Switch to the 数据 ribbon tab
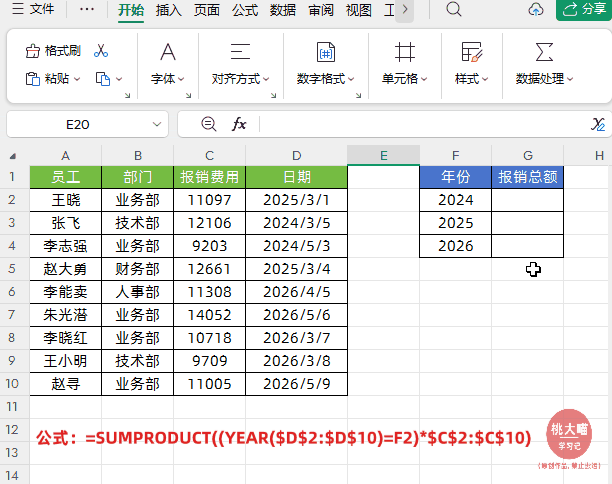Screen dimensions: 612x484 283,10
